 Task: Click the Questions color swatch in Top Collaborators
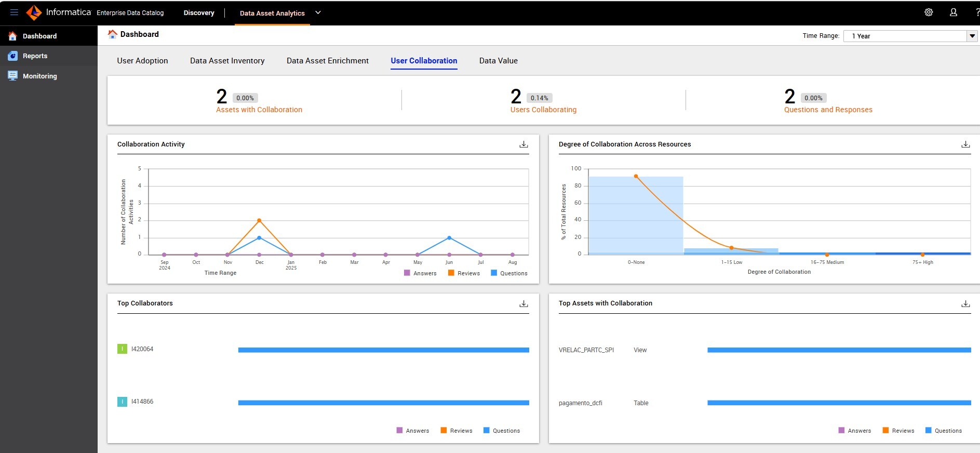[x=487, y=430]
